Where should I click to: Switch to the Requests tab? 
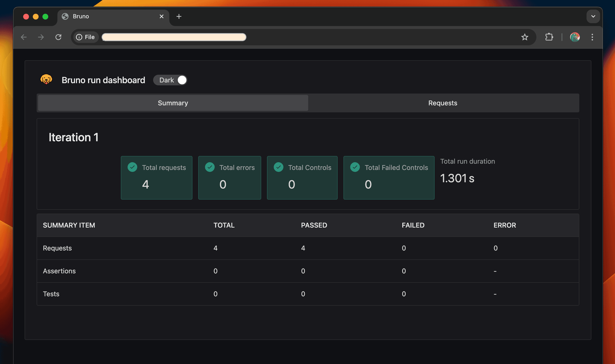coord(443,103)
